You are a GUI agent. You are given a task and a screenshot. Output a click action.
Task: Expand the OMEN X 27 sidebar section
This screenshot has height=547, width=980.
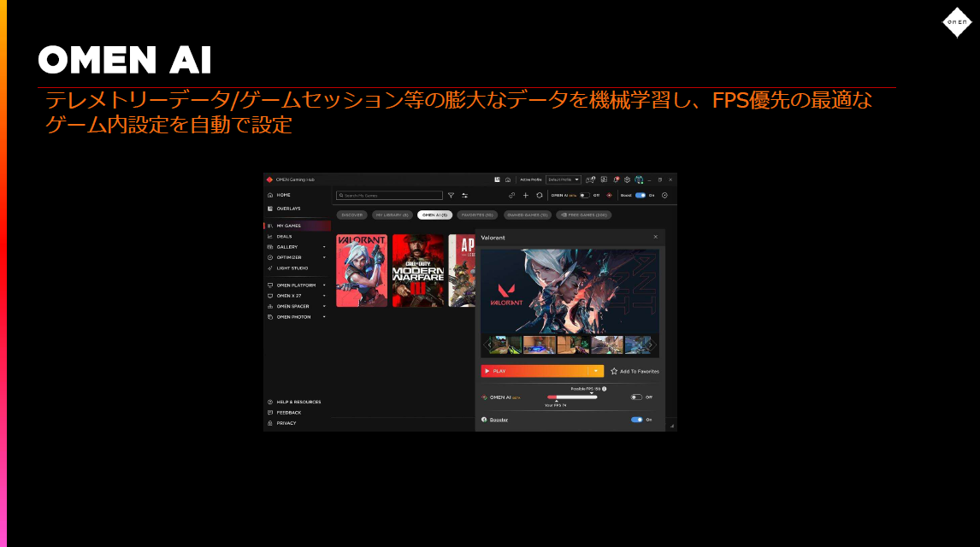[x=324, y=296]
